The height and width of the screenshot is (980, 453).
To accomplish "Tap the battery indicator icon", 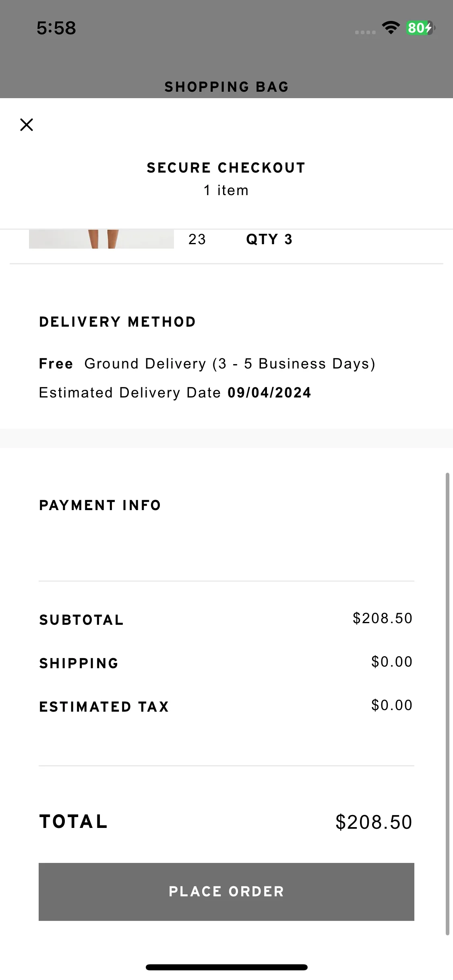I will point(420,28).
